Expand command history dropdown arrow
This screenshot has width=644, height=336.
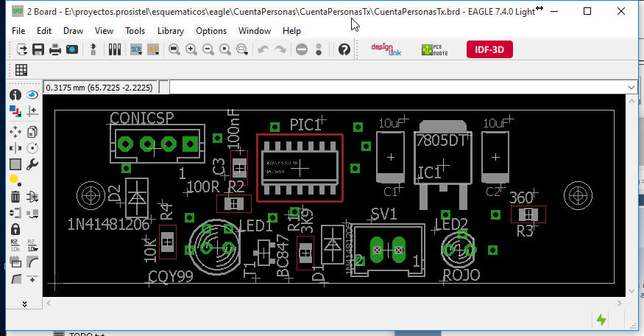[x=631, y=87]
